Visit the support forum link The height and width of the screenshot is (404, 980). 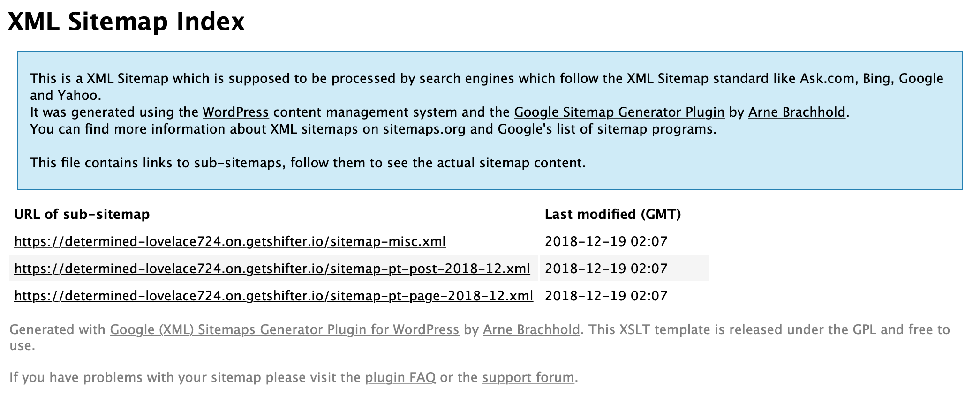click(528, 378)
